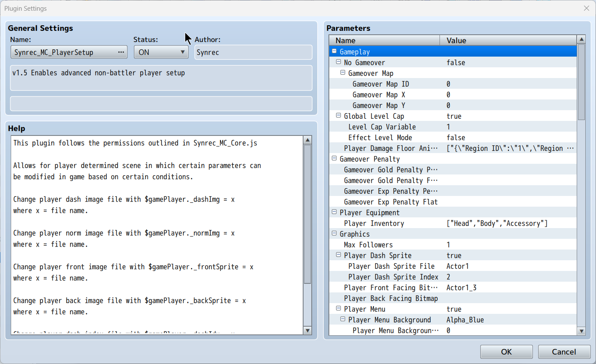Image resolution: width=596 pixels, height=364 pixels.
Task: Collapse the No Gameover parameter group
Action: (338, 62)
